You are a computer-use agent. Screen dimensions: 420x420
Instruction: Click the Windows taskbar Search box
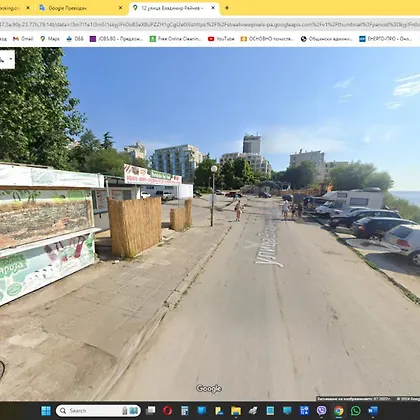98,411
